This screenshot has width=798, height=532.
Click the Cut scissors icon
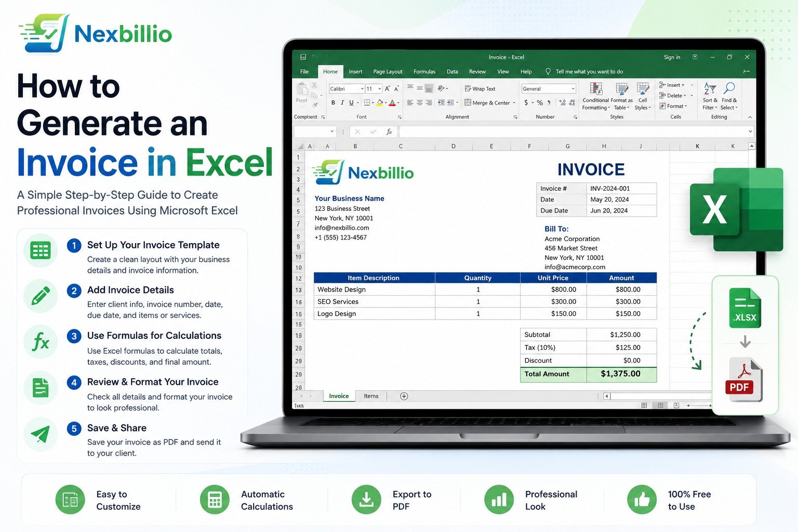(x=314, y=85)
